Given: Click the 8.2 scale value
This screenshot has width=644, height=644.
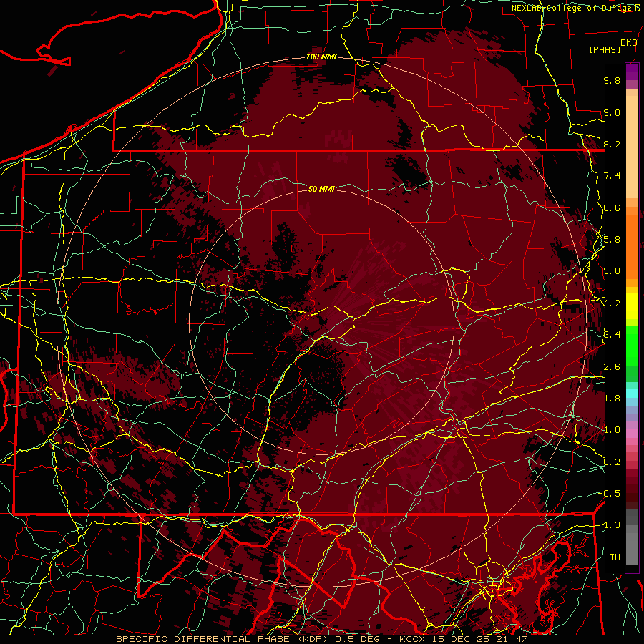Looking at the screenshot, I should (612, 144).
